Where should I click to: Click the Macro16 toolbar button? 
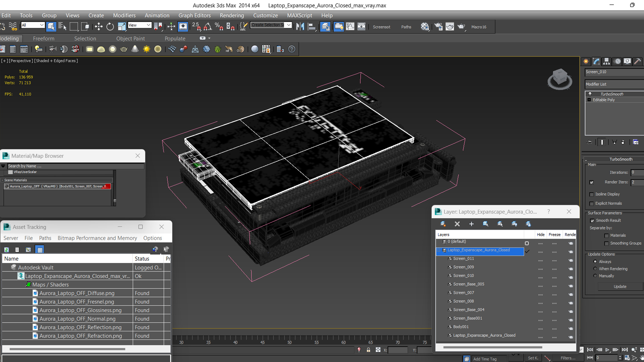(479, 27)
